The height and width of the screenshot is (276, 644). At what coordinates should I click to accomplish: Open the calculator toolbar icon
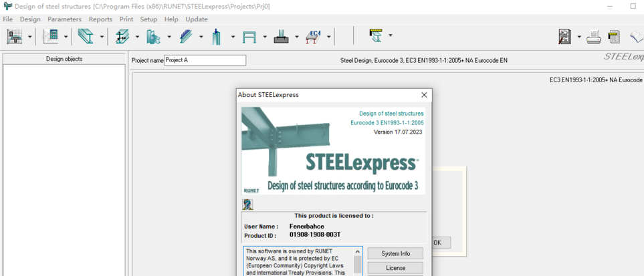point(51,37)
